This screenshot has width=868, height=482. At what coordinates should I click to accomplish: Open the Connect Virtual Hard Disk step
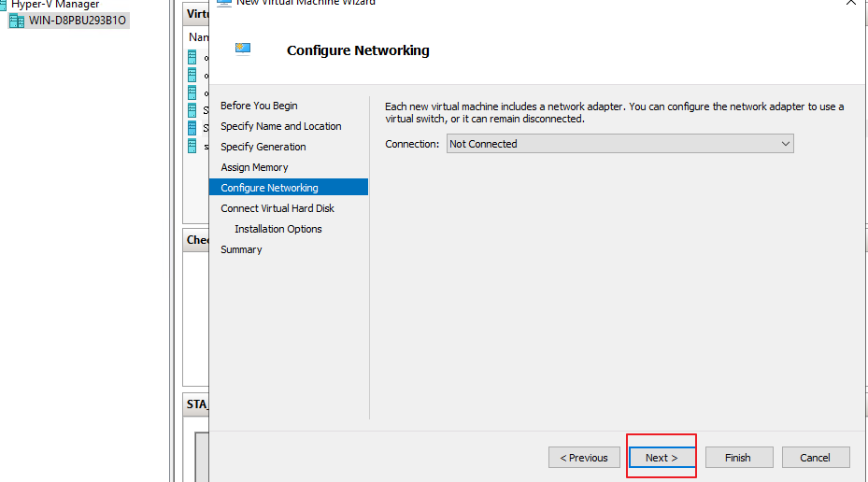click(277, 208)
